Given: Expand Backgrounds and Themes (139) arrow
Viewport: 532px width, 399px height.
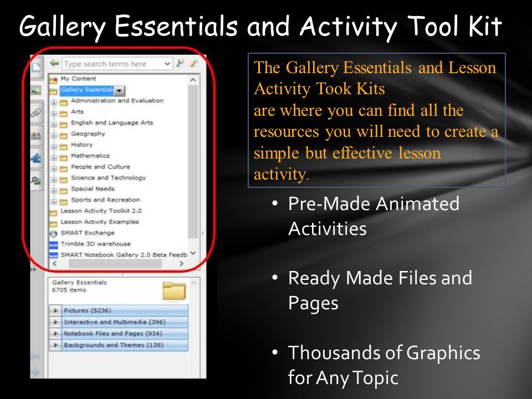Looking at the screenshot, I should pos(55,345).
